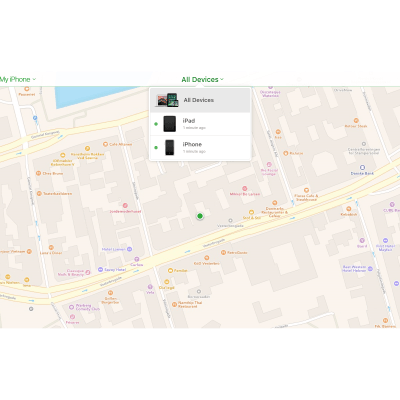Click the green device location dot on map
The width and height of the screenshot is (400, 400).
pyautogui.click(x=200, y=216)
